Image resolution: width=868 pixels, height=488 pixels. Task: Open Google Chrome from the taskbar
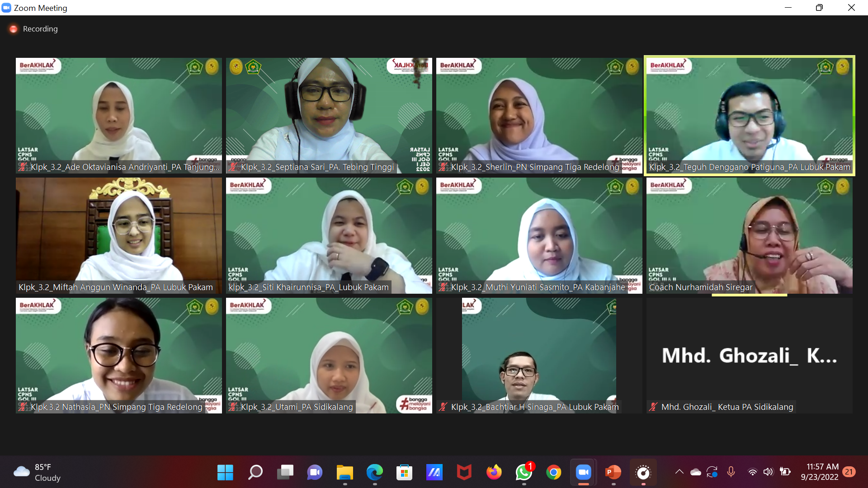tap(553, 473)
